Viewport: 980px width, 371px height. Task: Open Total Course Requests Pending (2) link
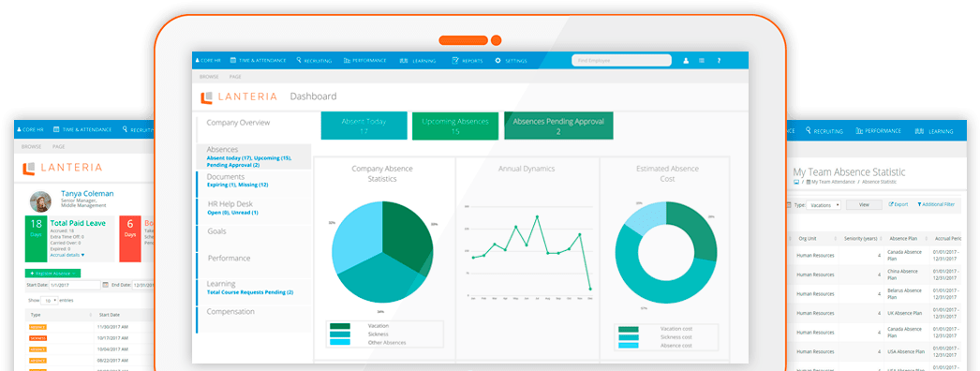coord(250,292)
